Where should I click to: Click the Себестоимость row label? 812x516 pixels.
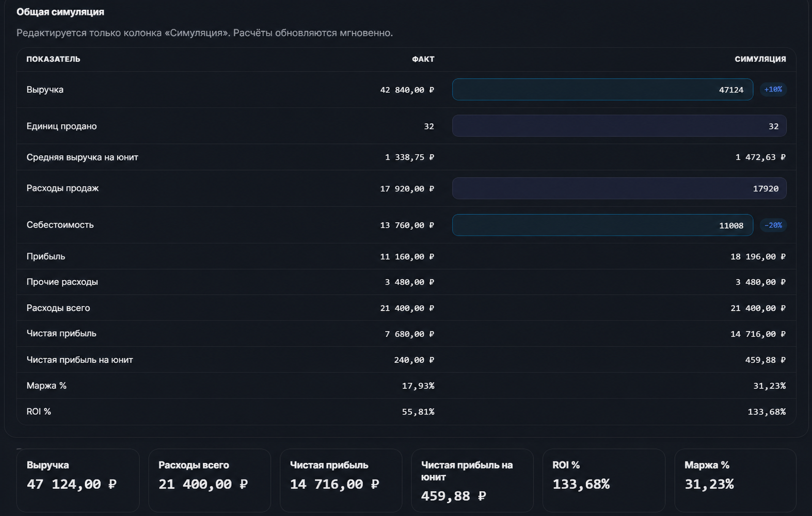coord(60,224)
